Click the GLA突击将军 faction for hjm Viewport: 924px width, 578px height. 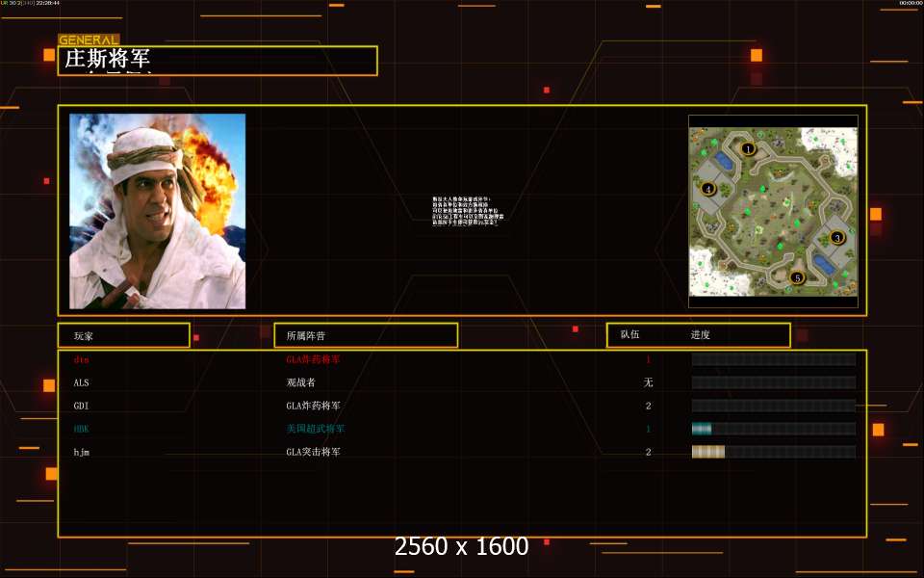pos(313,452)
